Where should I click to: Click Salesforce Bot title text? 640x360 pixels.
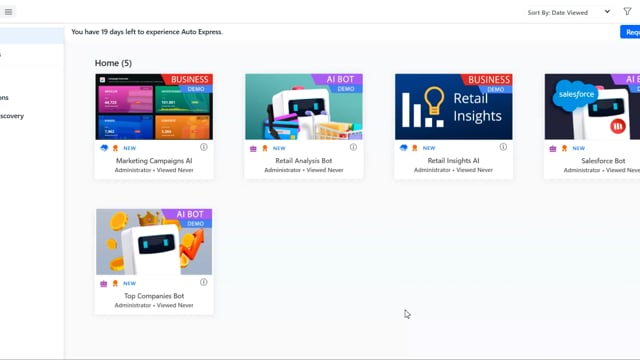click(603, 161)
